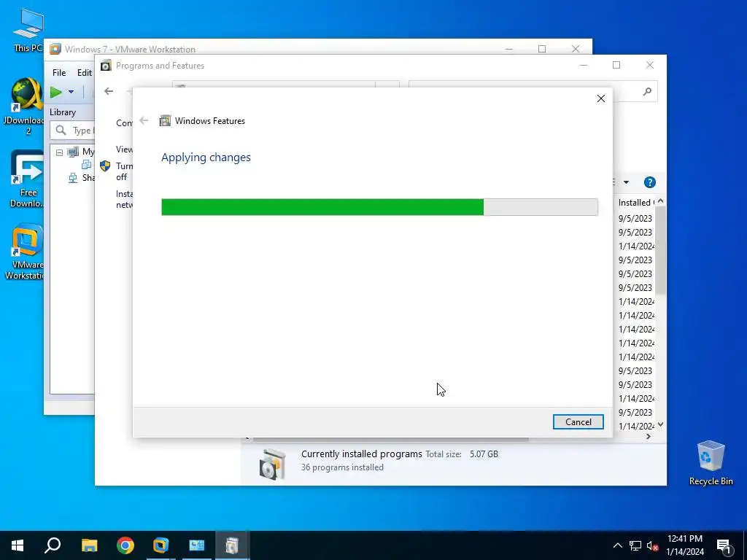This screenshot has width=747, height=560.
Task: Maximize Programs and Features window
Action: [x=616, y=65]
